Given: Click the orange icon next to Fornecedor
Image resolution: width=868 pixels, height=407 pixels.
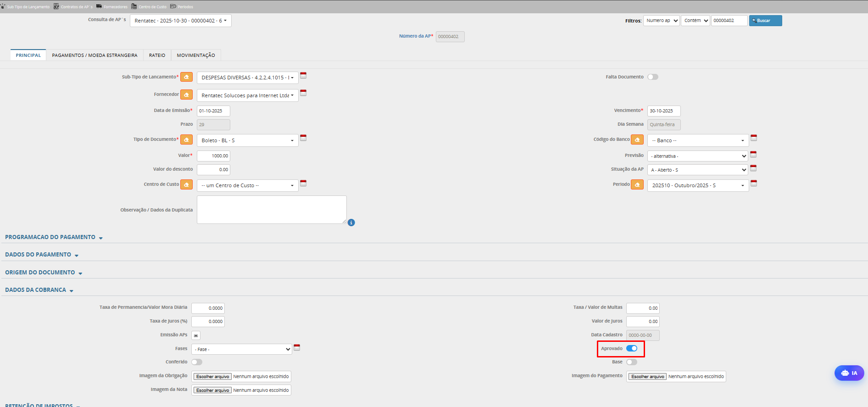Looking at the screenshot, I should tap(186, 95).
